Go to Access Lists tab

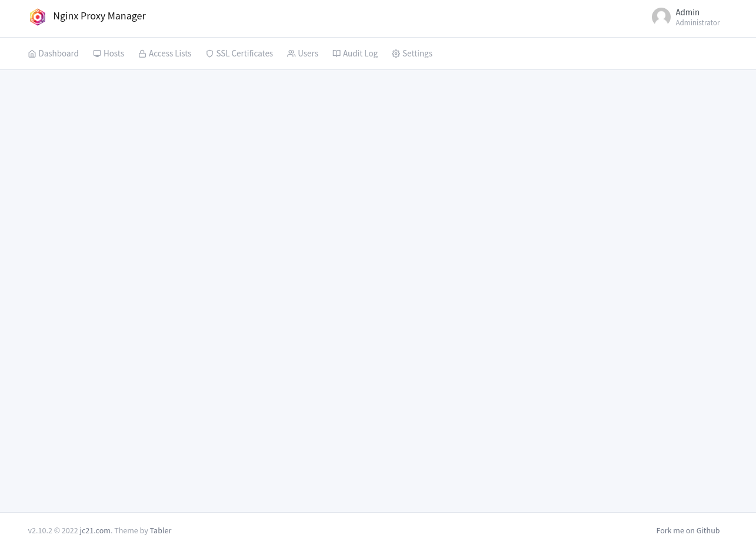pos(165,54)
